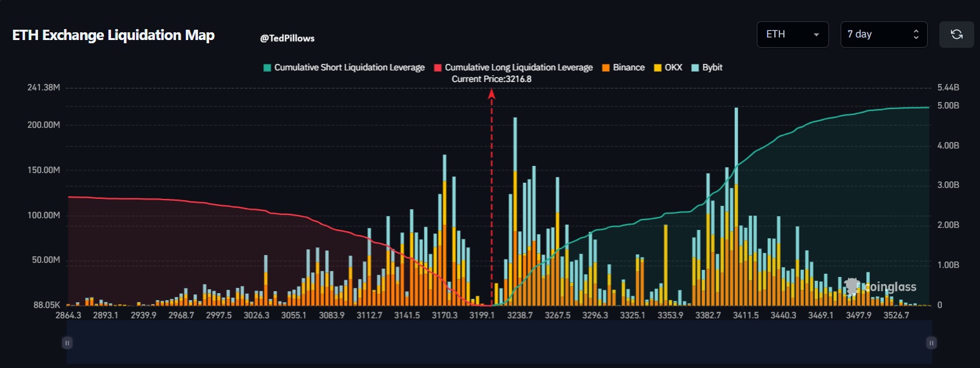Click the ETH Exchange Liquidation Map title
This screenshot has height=368, width=980.
click(x=114, y=36)
